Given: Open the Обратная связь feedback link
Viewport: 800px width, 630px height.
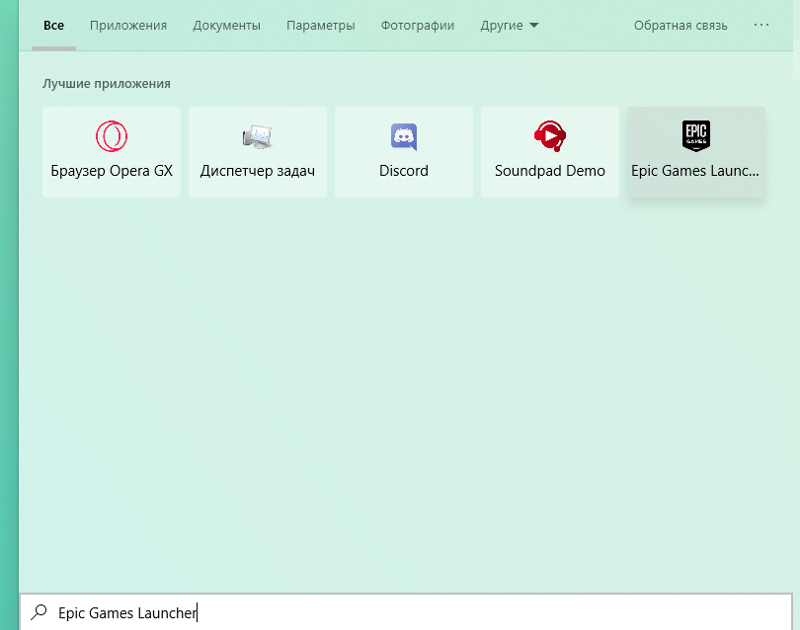Looking at the screenshot, I should [x=681, y=26].
